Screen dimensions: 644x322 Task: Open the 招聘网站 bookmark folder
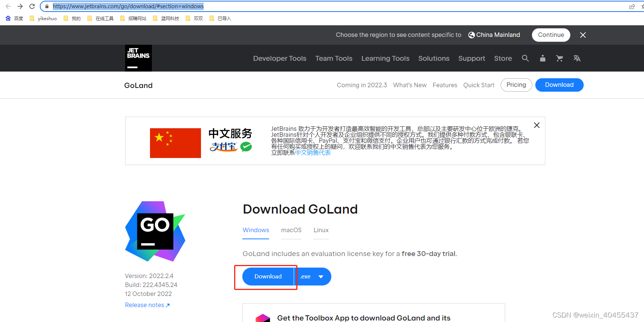click(133, 18)
